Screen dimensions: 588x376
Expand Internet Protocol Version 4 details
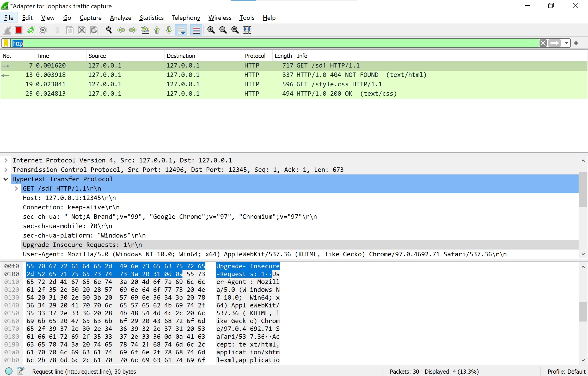point(6,160)
